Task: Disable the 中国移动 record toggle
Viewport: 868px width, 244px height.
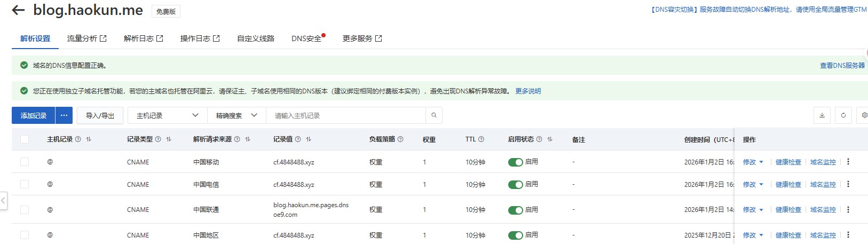Action: [515, 162]
